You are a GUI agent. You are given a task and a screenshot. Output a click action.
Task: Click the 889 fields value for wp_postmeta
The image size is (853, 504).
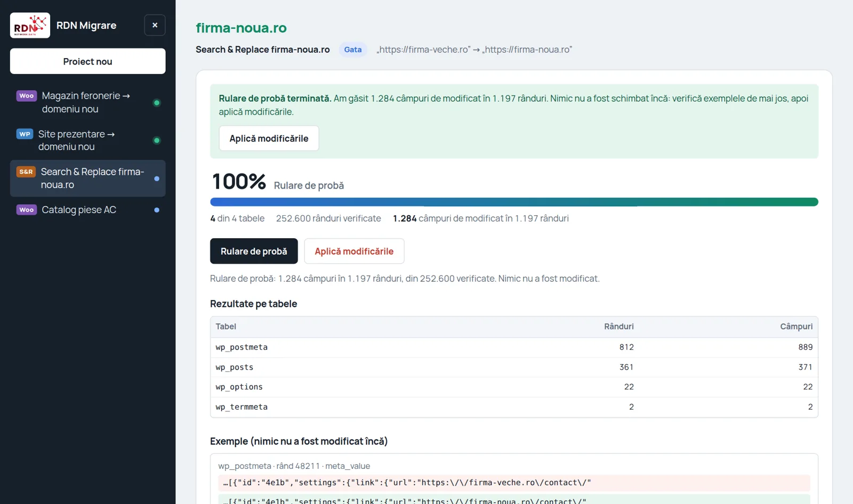pos(806,347)
